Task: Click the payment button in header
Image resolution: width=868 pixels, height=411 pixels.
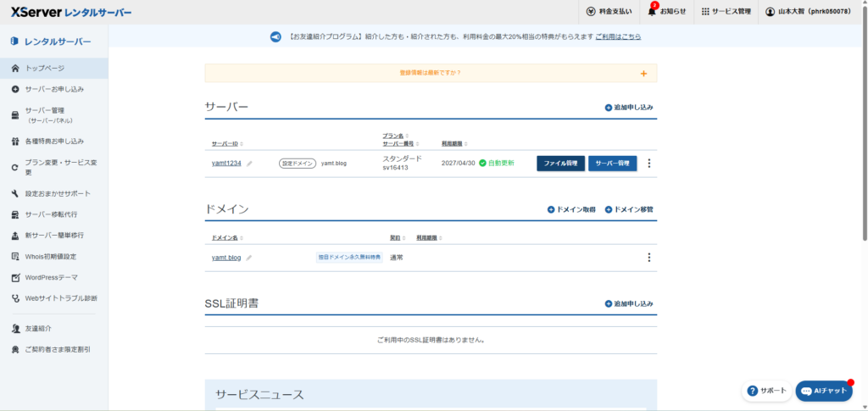Action: pyautogui.click(x=609, y=12)
